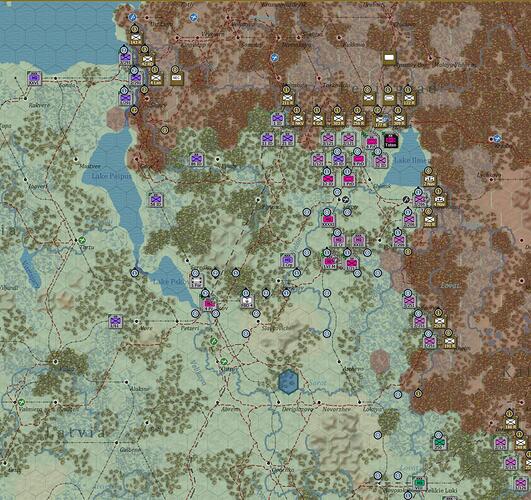Image resolution: width=531 pixels, height=500 pixels.
Task: Select the Soviet 2 NKV infantry counter
Action: click(x=297, y=119)
